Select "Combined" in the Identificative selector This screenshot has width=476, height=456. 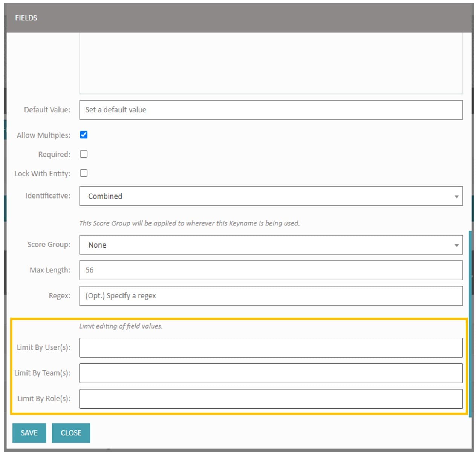point(264,196)
